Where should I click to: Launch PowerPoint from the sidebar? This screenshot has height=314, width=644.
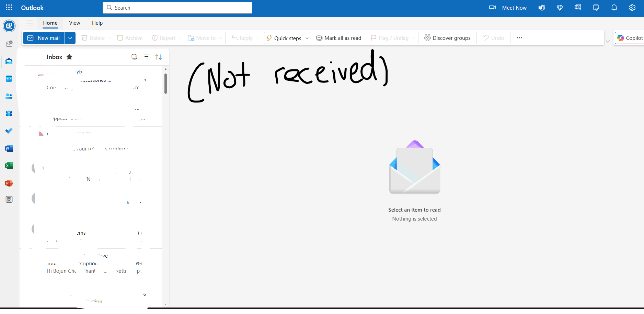pos(9,183)
